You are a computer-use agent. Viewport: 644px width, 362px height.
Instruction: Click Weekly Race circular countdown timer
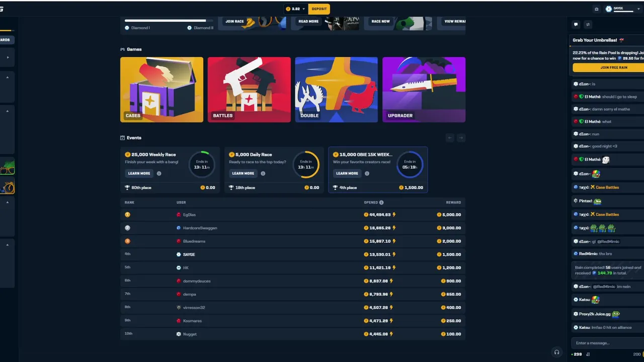pos(202,164)
